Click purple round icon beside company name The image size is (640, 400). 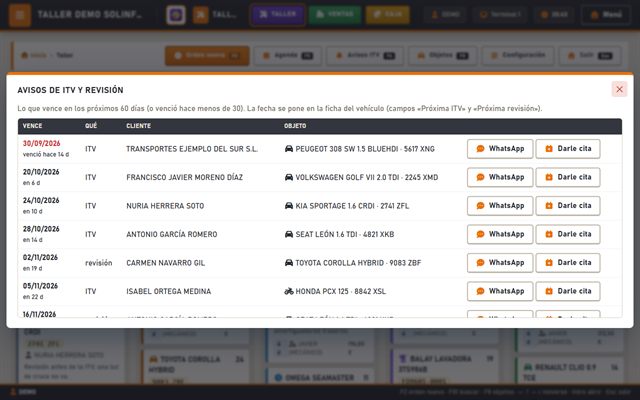pyautogui.click(x=176, y=15)
